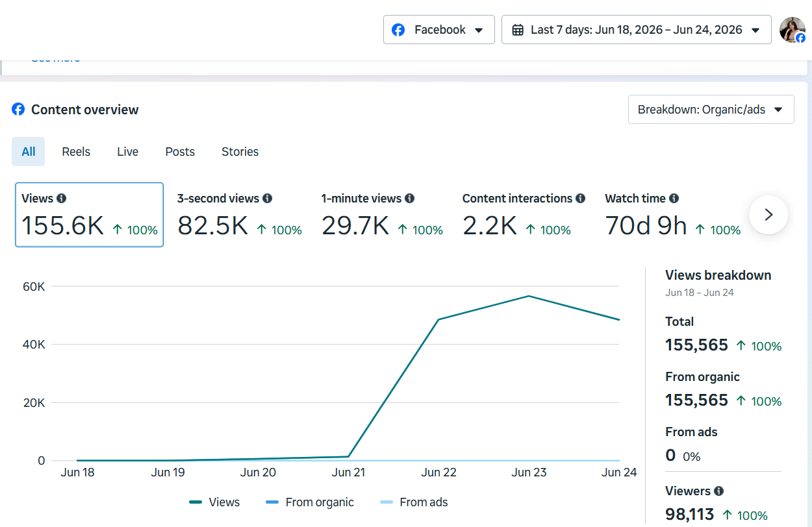
Task: Click the info icon next to Content interactions
Action: (580, 199)
